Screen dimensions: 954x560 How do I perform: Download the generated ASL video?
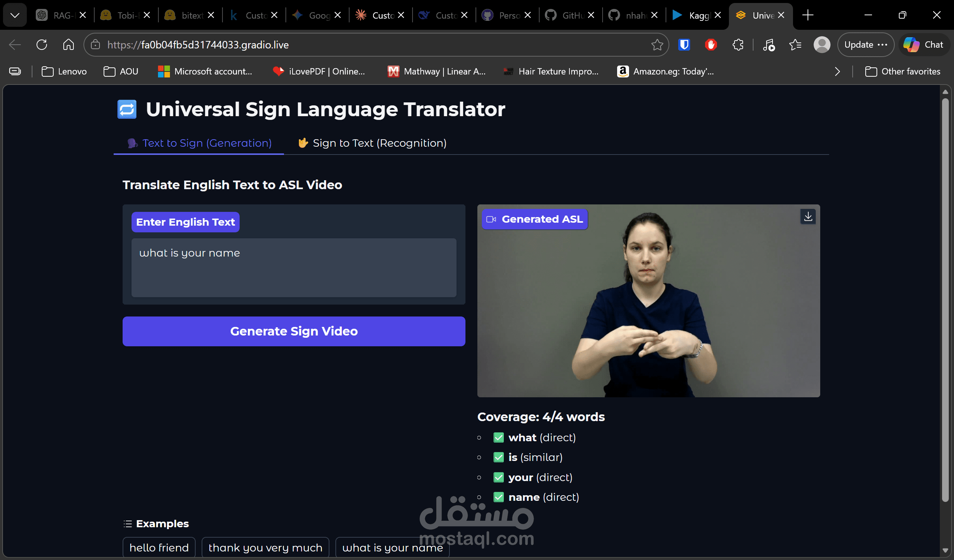pyautogui.click(x=808, y=216)
